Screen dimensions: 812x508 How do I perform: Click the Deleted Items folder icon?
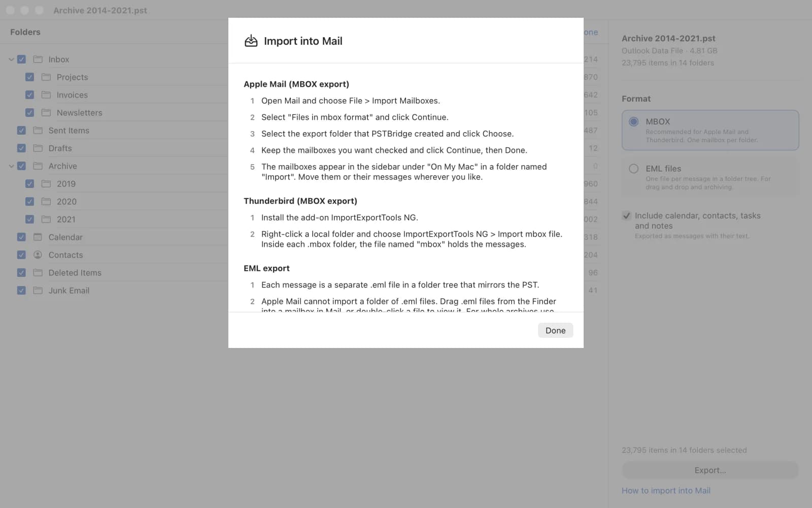tap(38, 272)
